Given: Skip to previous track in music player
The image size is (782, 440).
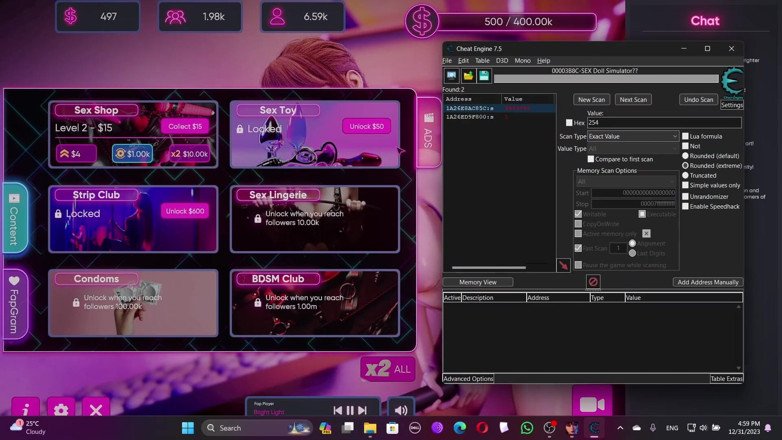Looking at the screenshot, I should (x=338, y=410).
